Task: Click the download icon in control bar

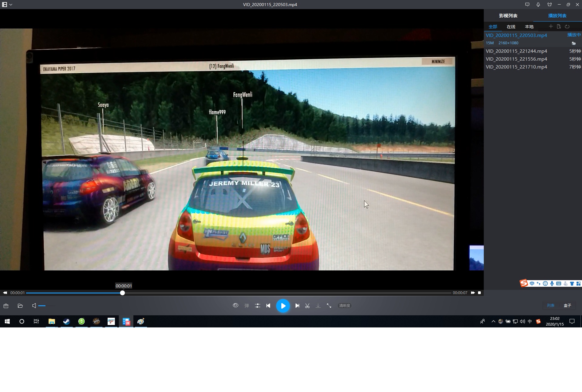Action: point(318,306)
